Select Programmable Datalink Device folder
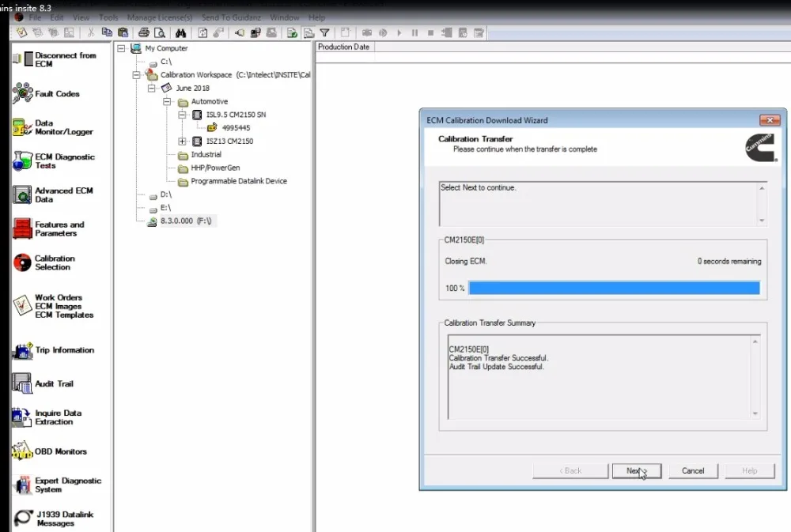This screenshot has width=791, height=532. click(x=239, y=181)
